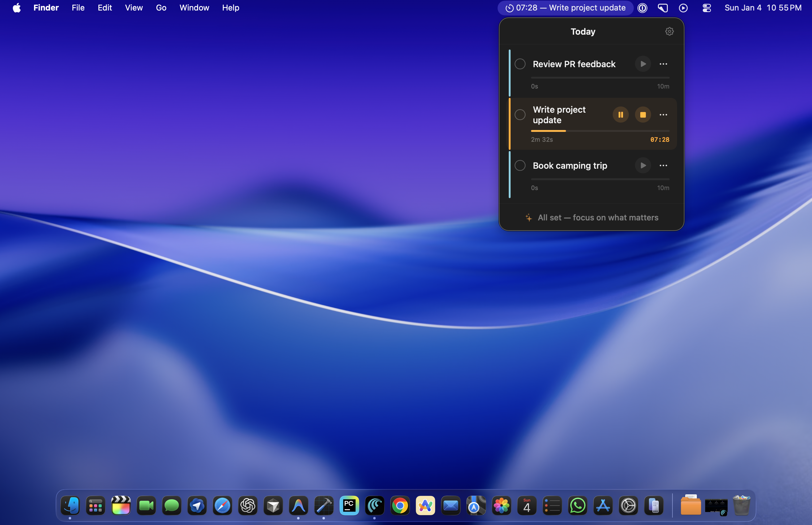Screen dimensions: 812x525
Task: Open the '...' menu for Review PR feedback
Action: (x=663, y=64)
